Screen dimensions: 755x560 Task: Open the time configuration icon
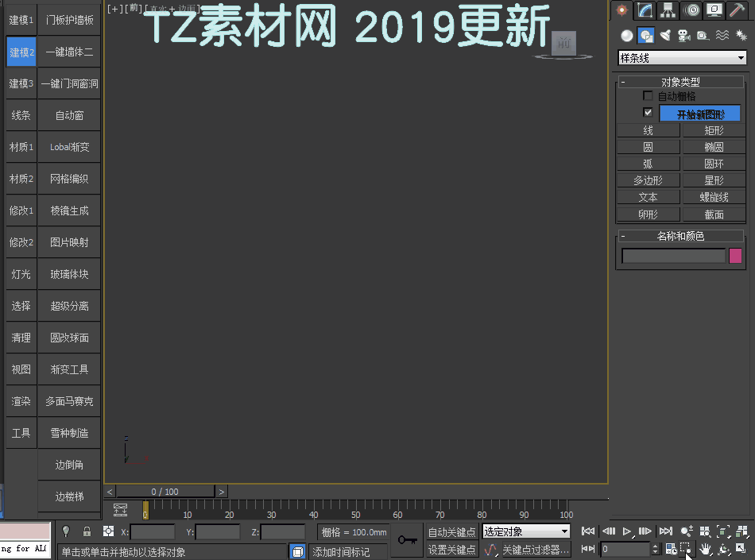click(672, 549)
